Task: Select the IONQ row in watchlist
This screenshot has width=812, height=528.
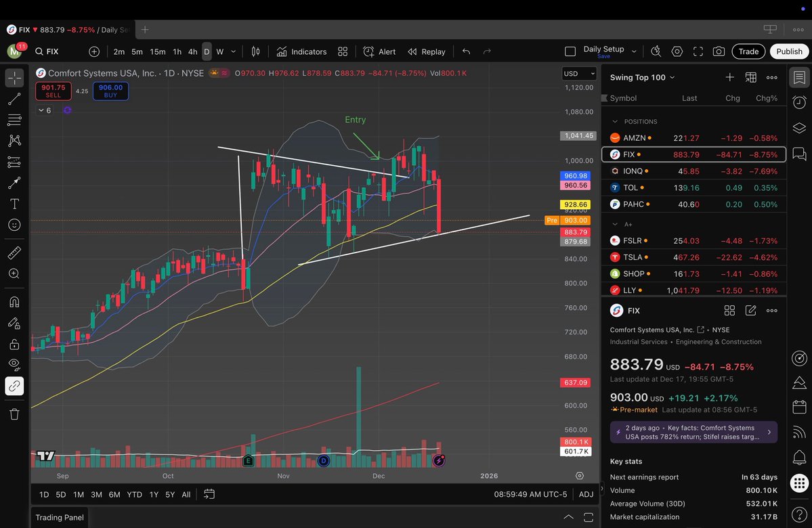Action: 694,171
